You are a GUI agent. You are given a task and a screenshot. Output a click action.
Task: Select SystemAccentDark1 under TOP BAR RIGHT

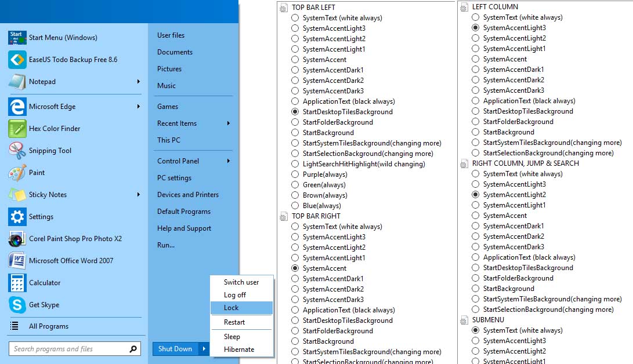coord(295,279)
